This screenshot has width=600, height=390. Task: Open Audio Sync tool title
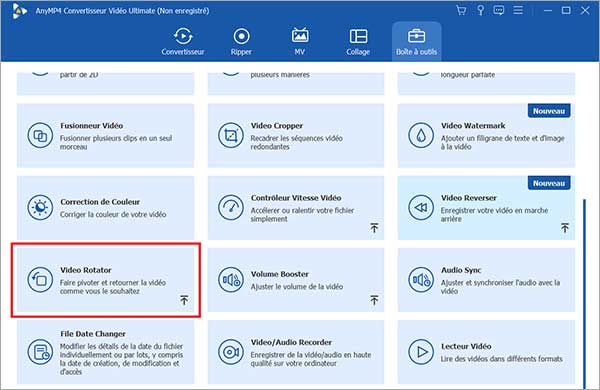[461, 270]
